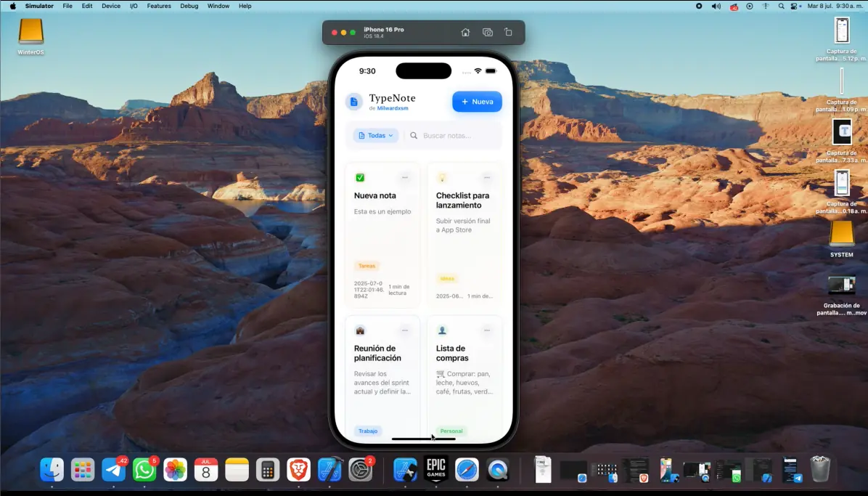This screenshot has width=868, height=496.
Task: Click Simulator Home button icon
Action: click(x=465, y=33)
